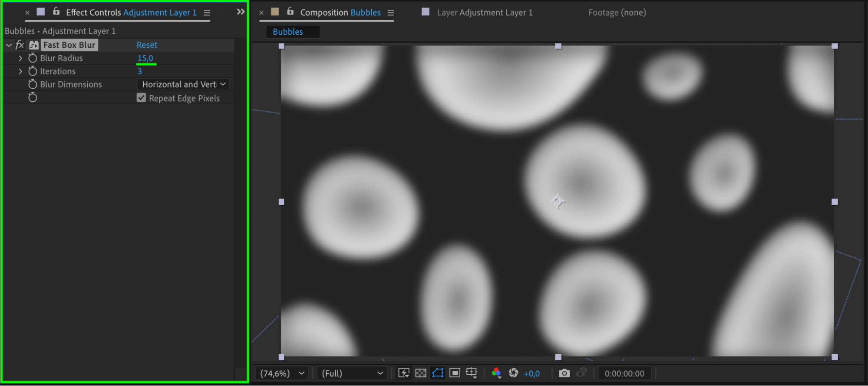The width and height of the screenshot is (868, 386).
Task: Click the Fast Previews icon
Action: point(404,373)
